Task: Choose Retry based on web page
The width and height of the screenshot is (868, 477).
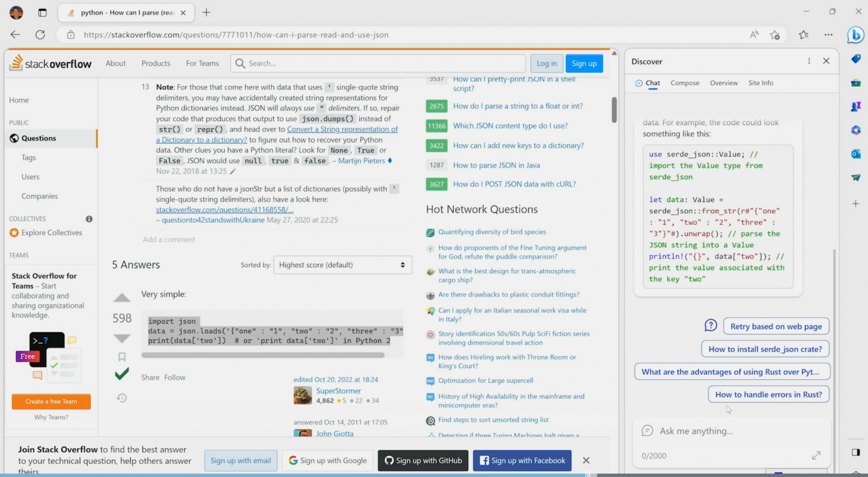Action: click(x=776, y=326)
